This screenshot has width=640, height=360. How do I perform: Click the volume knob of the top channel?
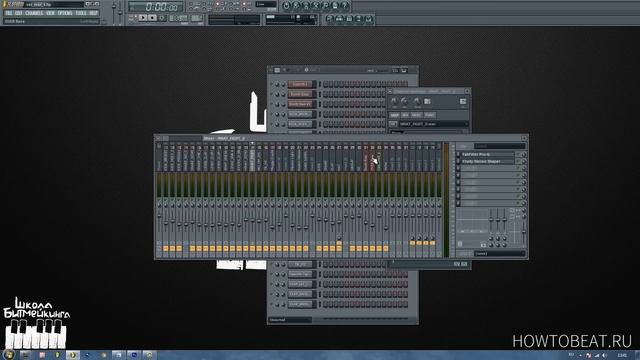(284, 84)
